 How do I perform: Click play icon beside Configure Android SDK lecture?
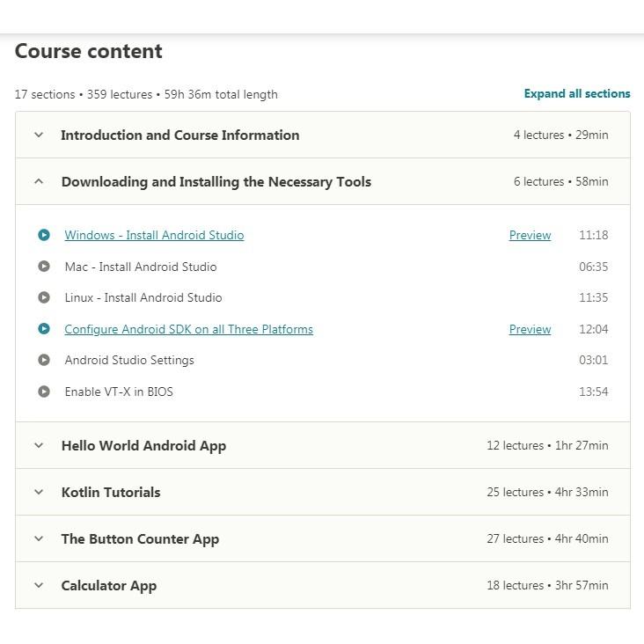pos(44,329)
